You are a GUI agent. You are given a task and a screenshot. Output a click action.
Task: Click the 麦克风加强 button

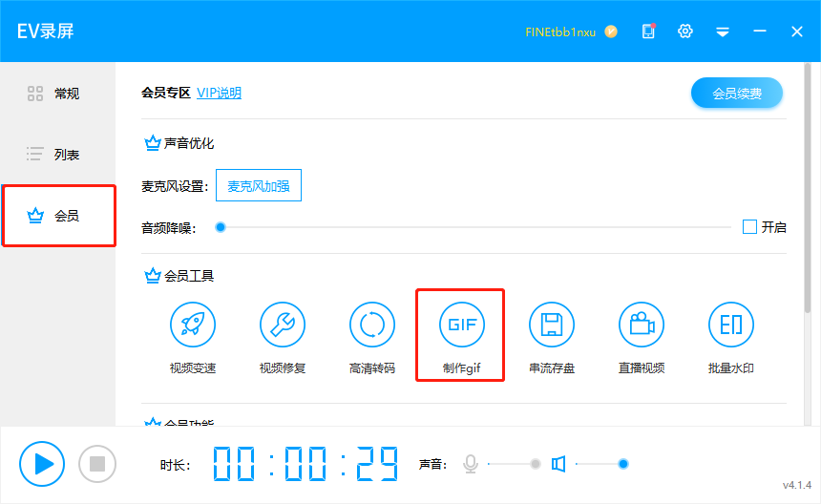point(259,185)
